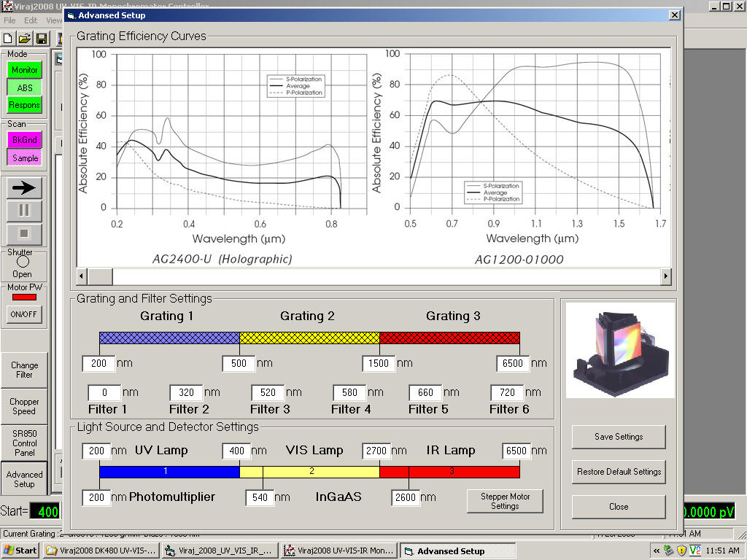The image size is (747, 560).
Task: Click the grating curves scrollbar thumb
Action: [x=99, y=276]
